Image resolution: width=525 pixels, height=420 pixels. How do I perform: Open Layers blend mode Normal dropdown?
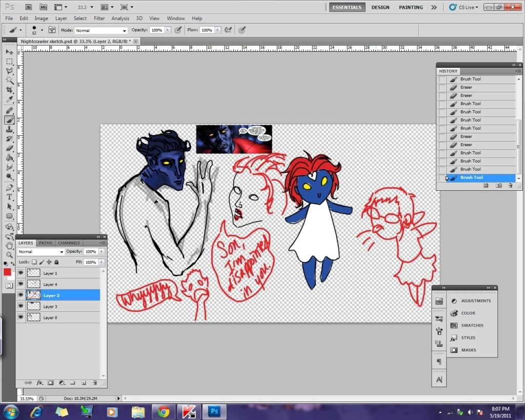[41, 251]
